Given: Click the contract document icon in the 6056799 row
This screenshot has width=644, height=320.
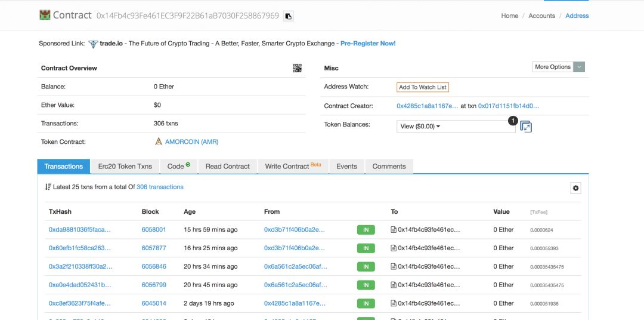Looking at the screenshot, I should [394, 285].
